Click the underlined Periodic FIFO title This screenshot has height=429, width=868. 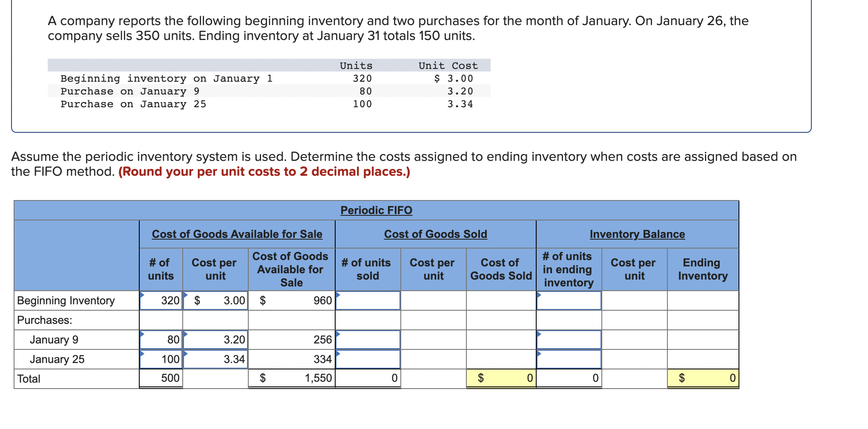(x=376, y=210)
